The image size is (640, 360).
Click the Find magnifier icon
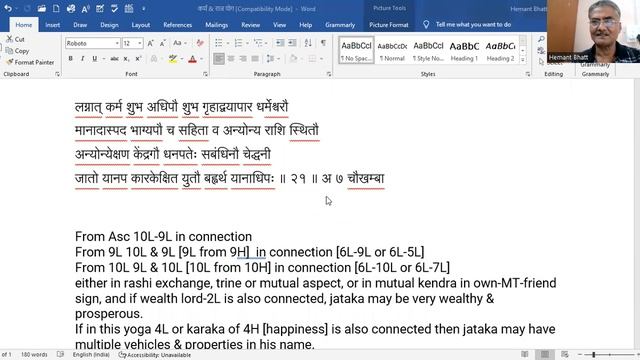541,39
